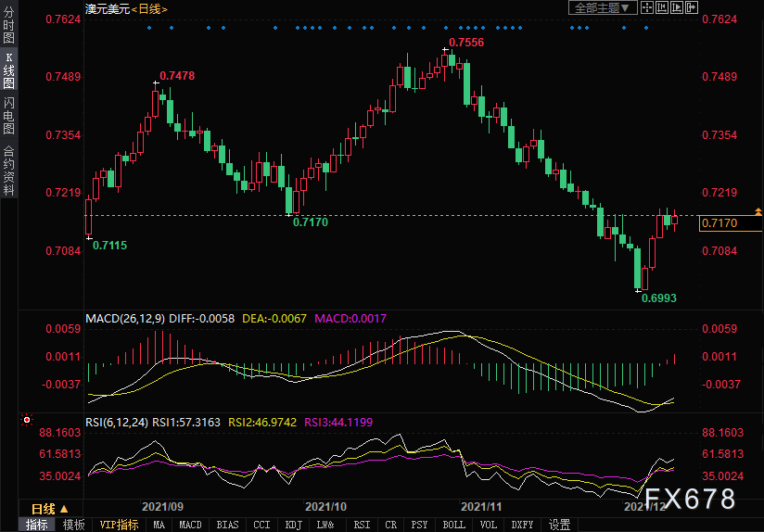Image resolution: width=764 pixels, height=532 pixels.
Task: Open the period selector <日线> next to 澳元美元
Action: 148,8
